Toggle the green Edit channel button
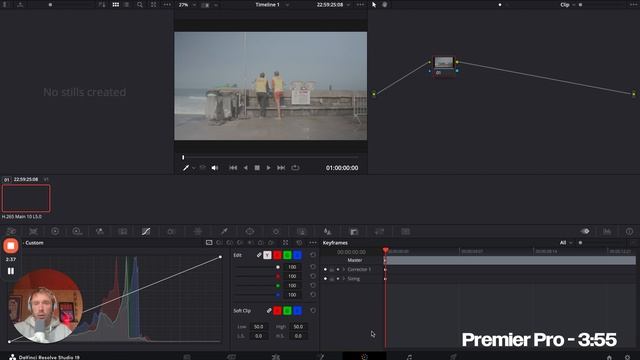Image resolution: width=640 pixels, height=360 pixels. (x=287, y=255)
